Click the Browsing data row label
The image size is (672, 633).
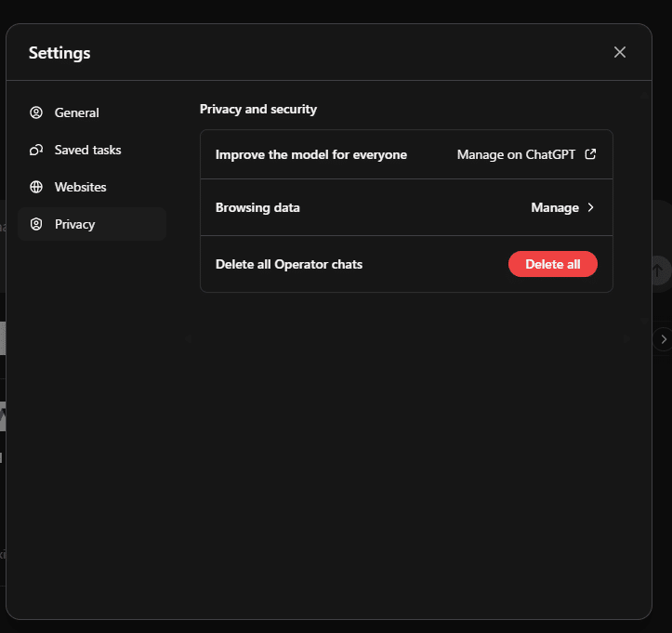pos(257,208)
